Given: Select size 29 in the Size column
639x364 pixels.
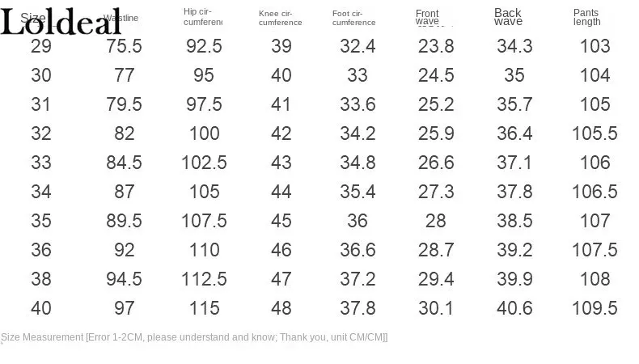Looking at the screenshot, I should pos(40,46).
